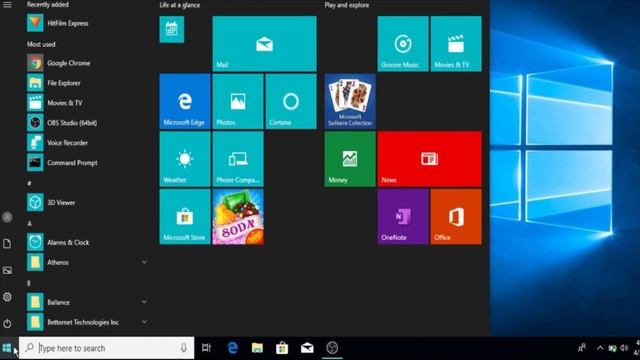Click the 'B' letter header in app list

click(29, 283)
